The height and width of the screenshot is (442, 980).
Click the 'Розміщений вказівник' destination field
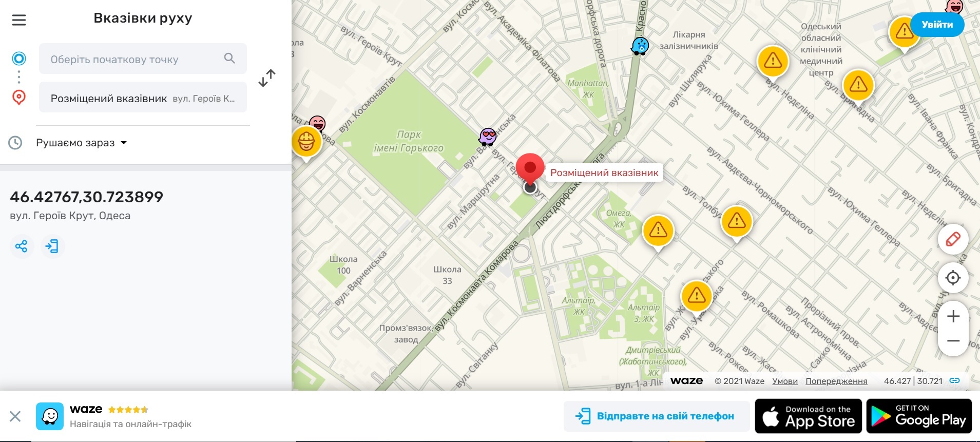(143, 98)
